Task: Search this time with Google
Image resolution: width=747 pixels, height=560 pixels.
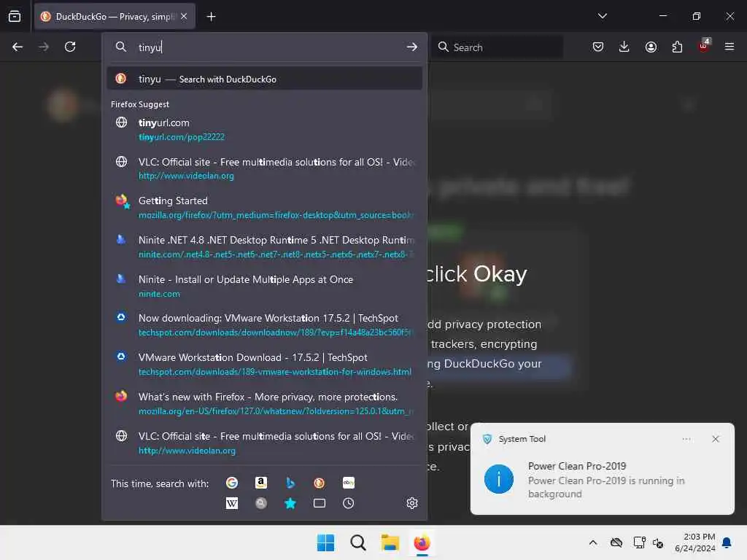Action: point(232,483)
